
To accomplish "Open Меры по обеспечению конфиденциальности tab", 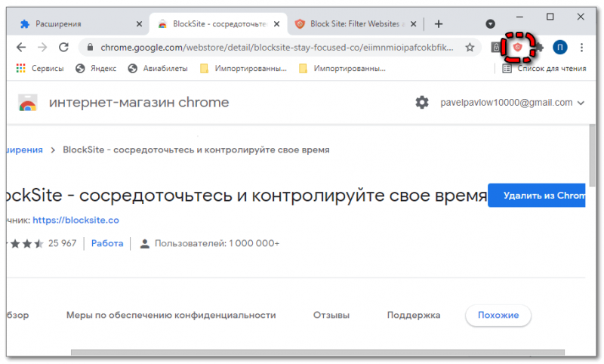I will click(171, 315).
